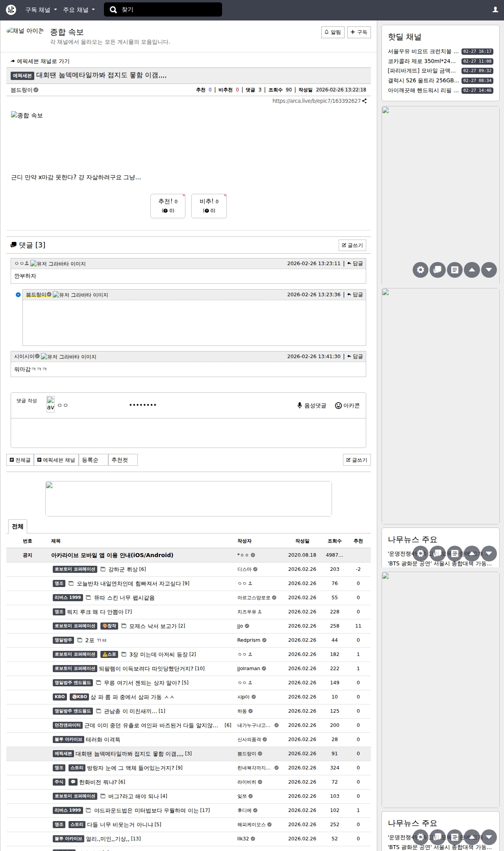The image size is (504, 851).
Task: Open the post 강하군 퀴상
Action: click(123, 569)
